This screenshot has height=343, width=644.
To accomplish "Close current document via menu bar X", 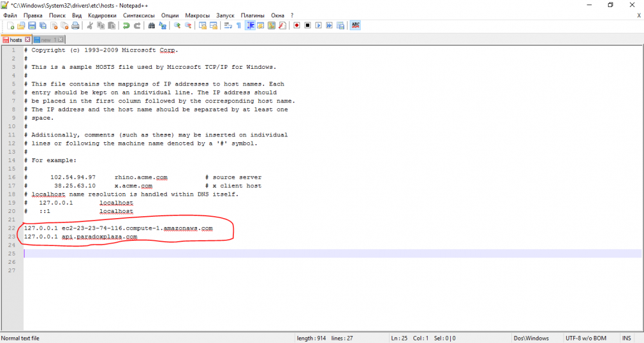I will tap(639, 15).
